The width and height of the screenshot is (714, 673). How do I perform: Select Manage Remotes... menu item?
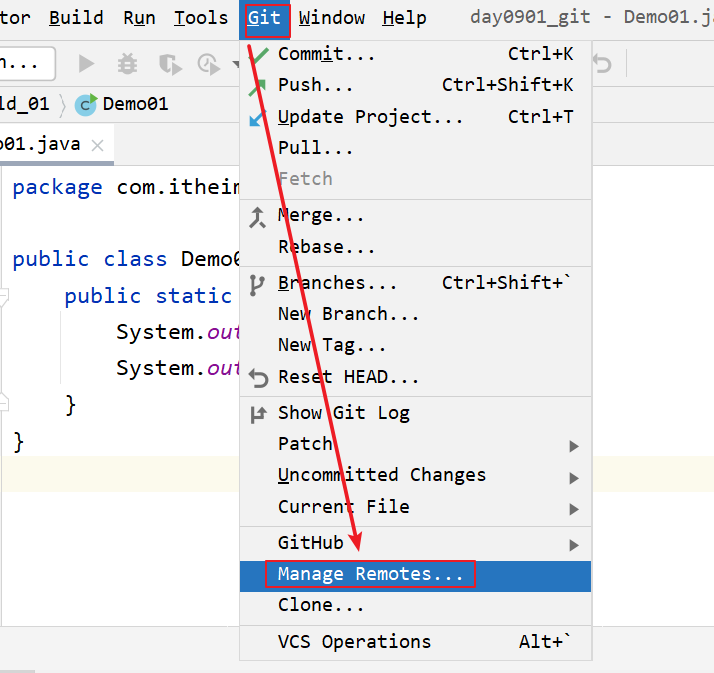[x=370, y=574]
